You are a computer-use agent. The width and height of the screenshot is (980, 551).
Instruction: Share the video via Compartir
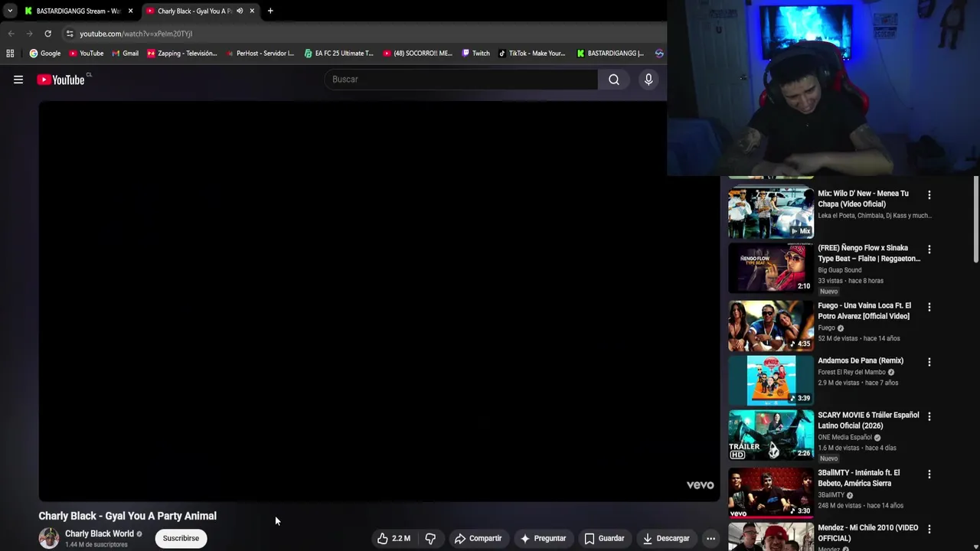[478, 539]
